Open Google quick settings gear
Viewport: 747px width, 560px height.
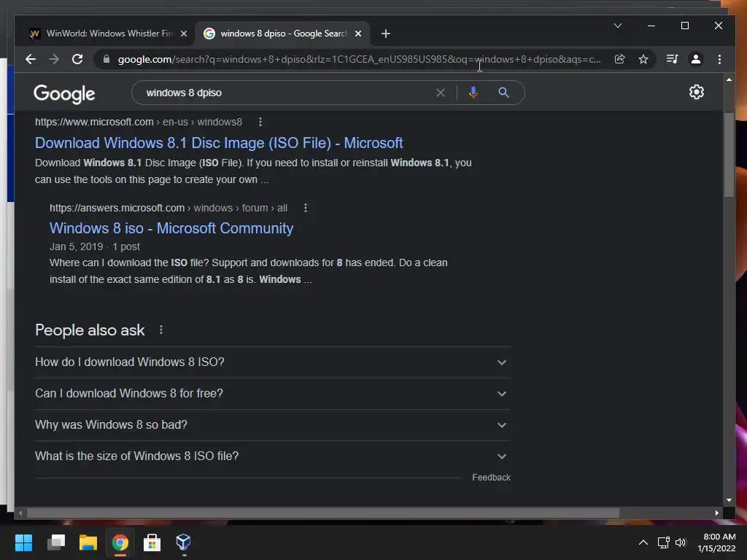pyautogui.click(x=697, y=92)
